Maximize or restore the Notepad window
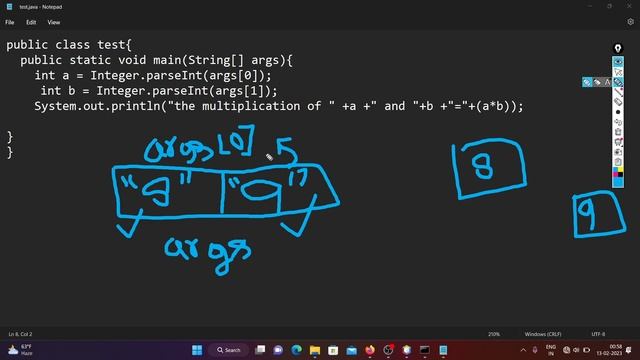Viewport: 640px width, 360px height. coord(609,6)
